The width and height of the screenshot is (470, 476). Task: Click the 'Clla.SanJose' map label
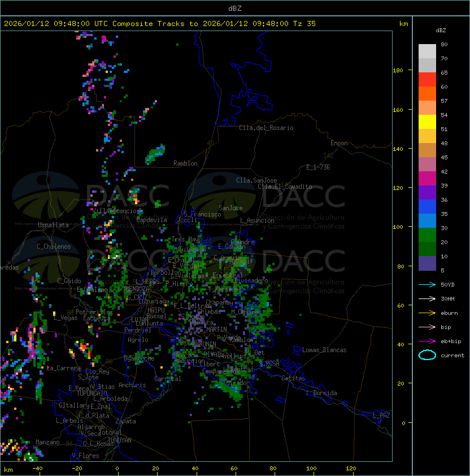click(x=256, y=180)
